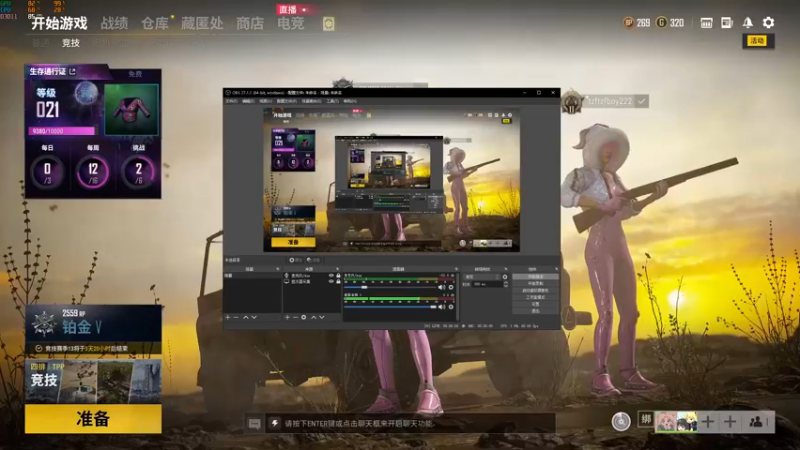Click 设置 button in OBS controls
The image size is (800, 450).
pos(536,304)
